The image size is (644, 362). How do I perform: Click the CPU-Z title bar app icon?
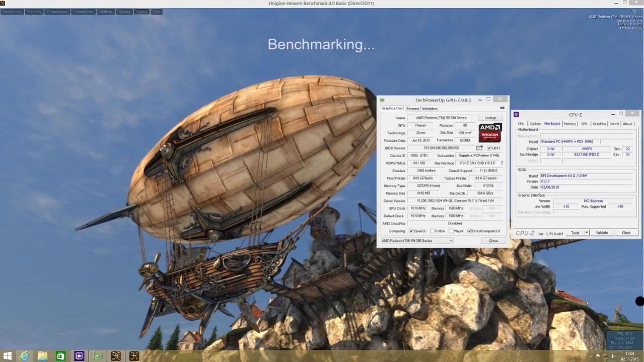pos(516,115)
